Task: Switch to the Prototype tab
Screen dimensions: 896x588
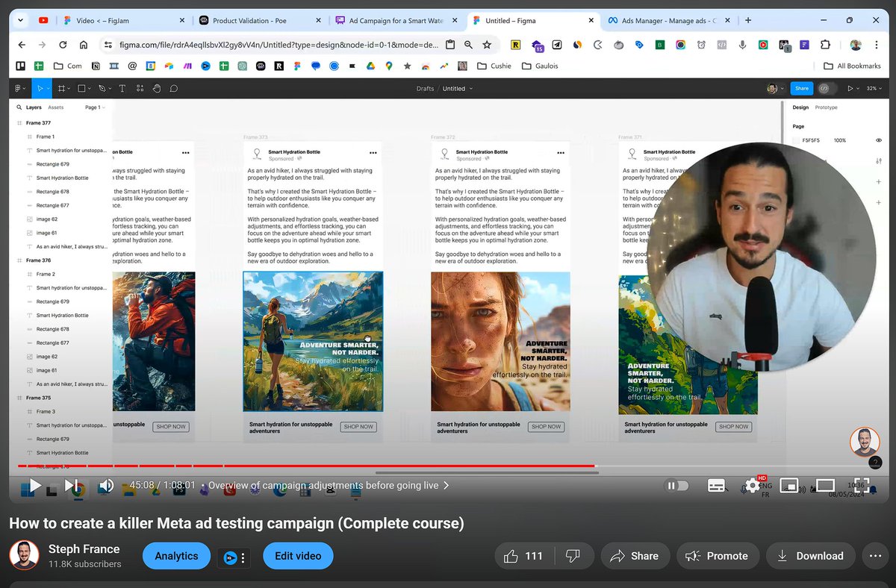Action: pyautogui.click(x=826, y=107)
